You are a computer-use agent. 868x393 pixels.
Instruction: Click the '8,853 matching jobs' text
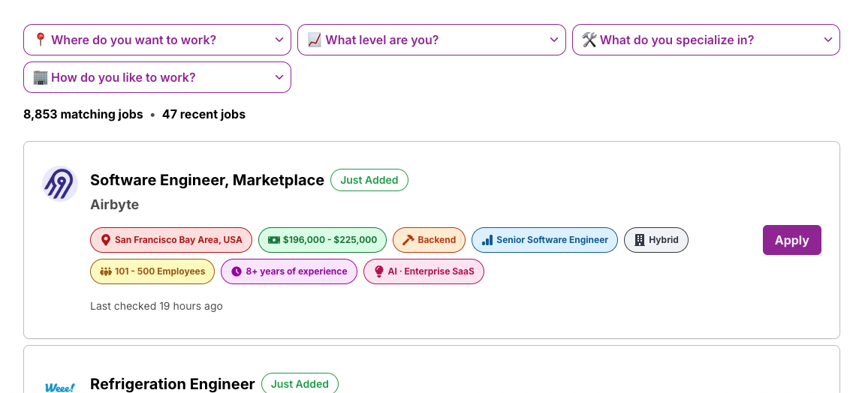pyautogui.click(x=83, y=115)
